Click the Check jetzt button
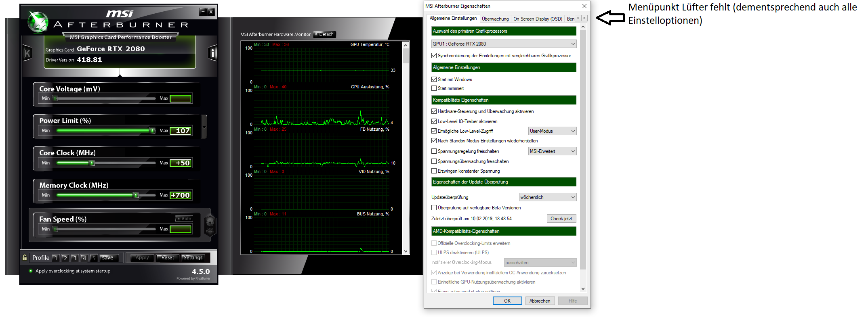868x330 pixels. click(x=561, y=219)
